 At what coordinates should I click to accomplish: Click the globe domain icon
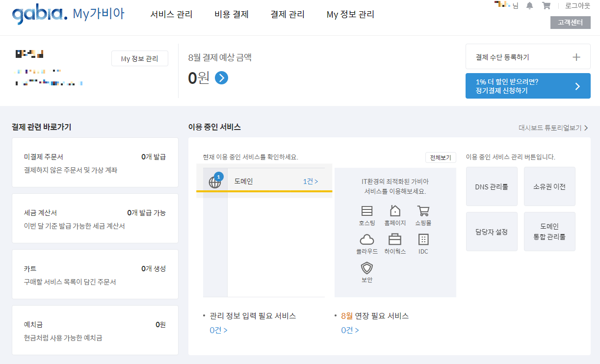coord(215,182)
